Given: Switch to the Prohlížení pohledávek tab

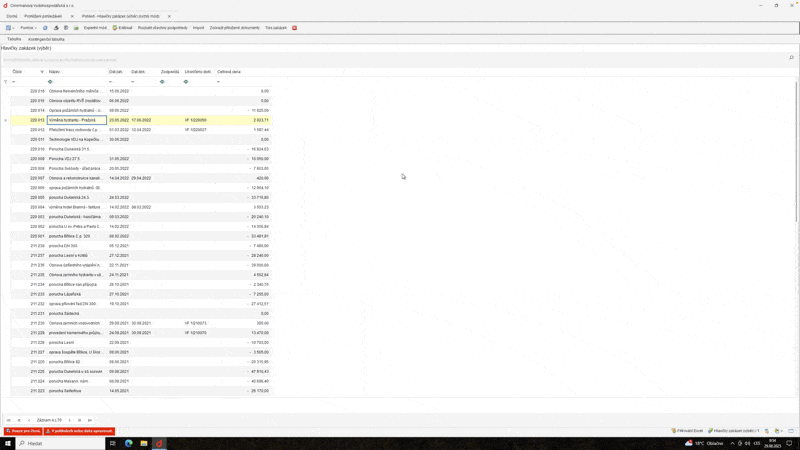Looking at the screenshot, I should 43,16.
